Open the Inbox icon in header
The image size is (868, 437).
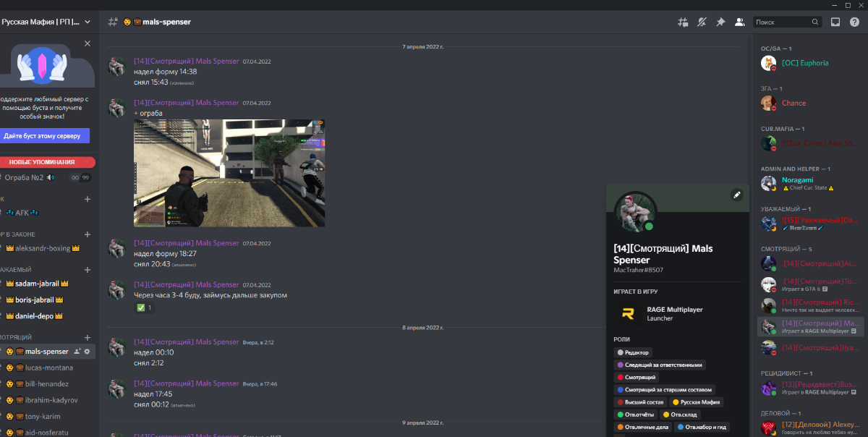(835, 22)
